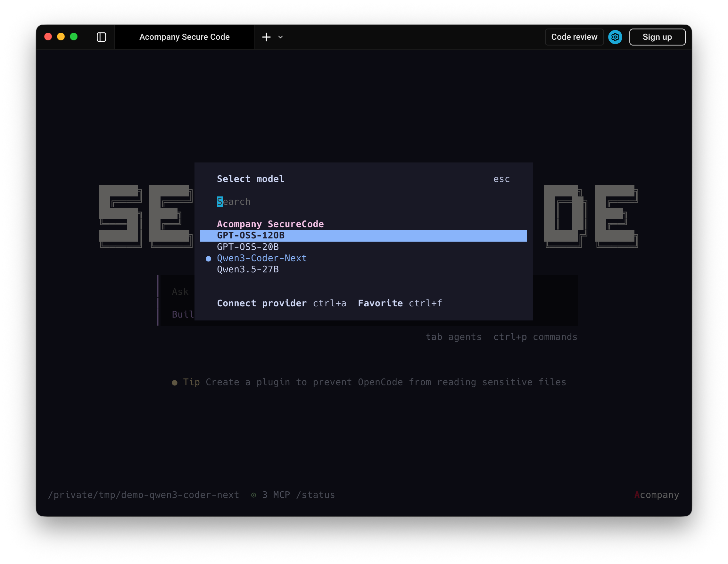
Task: Click Connect provider option
Action: tap(262, 303)
